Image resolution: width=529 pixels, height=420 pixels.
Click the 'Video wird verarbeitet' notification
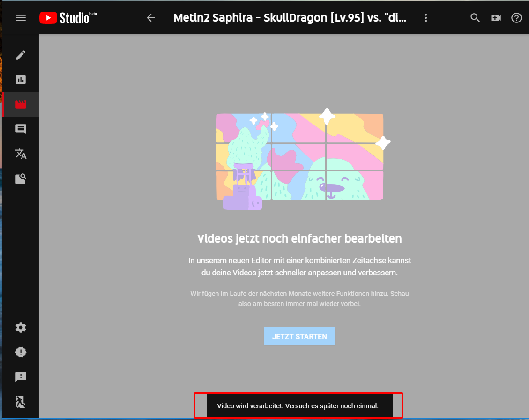(298, 406)
